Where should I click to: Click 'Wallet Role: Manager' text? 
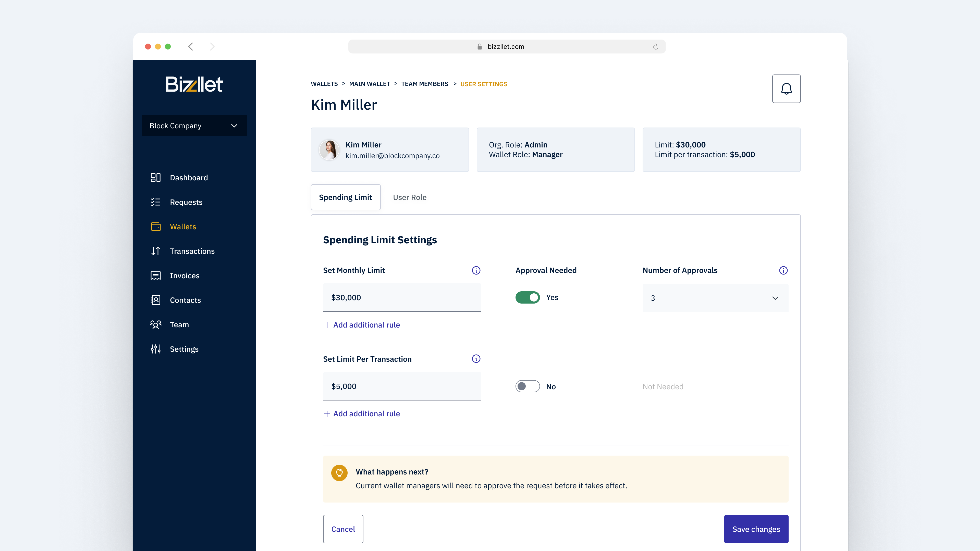coord(525,154)
